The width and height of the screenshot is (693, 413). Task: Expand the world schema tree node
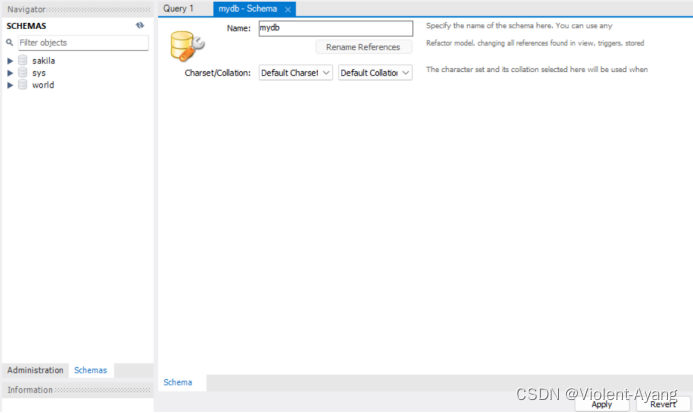tap(10, 85)
